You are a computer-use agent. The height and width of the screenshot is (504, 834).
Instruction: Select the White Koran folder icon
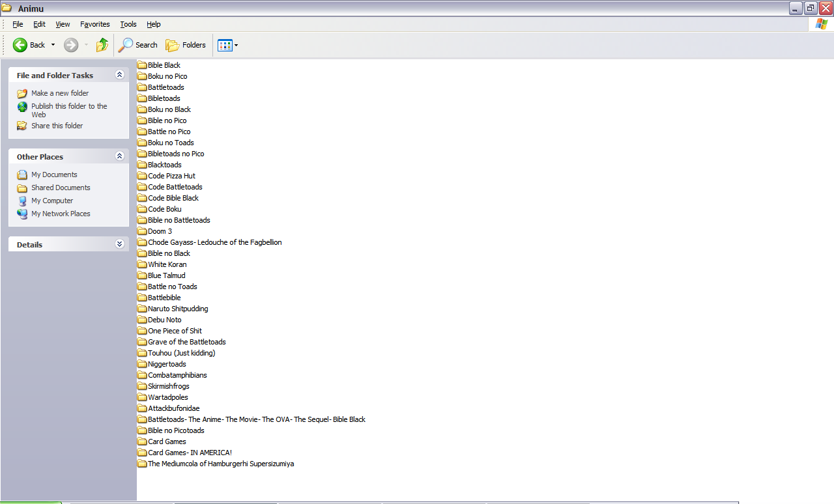tap(142, 264)
